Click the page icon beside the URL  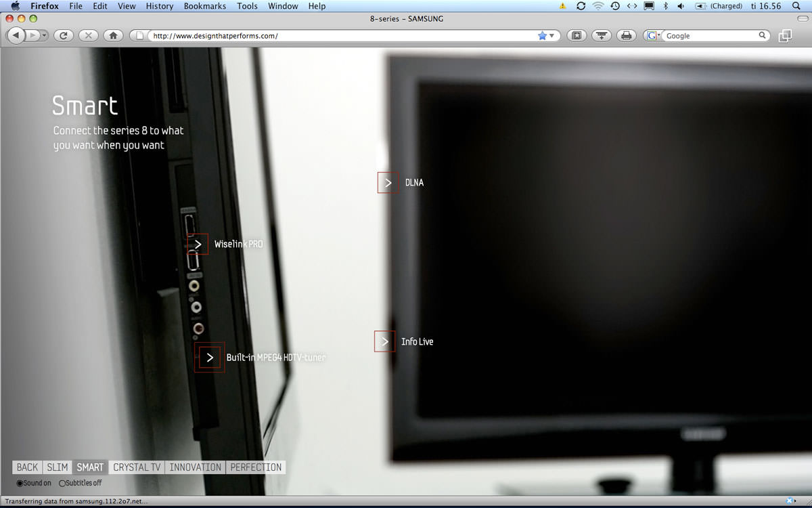140,36
